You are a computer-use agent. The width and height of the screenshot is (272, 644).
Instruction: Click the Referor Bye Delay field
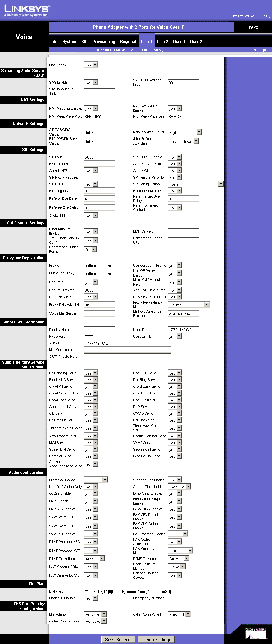tap(100, 199)
